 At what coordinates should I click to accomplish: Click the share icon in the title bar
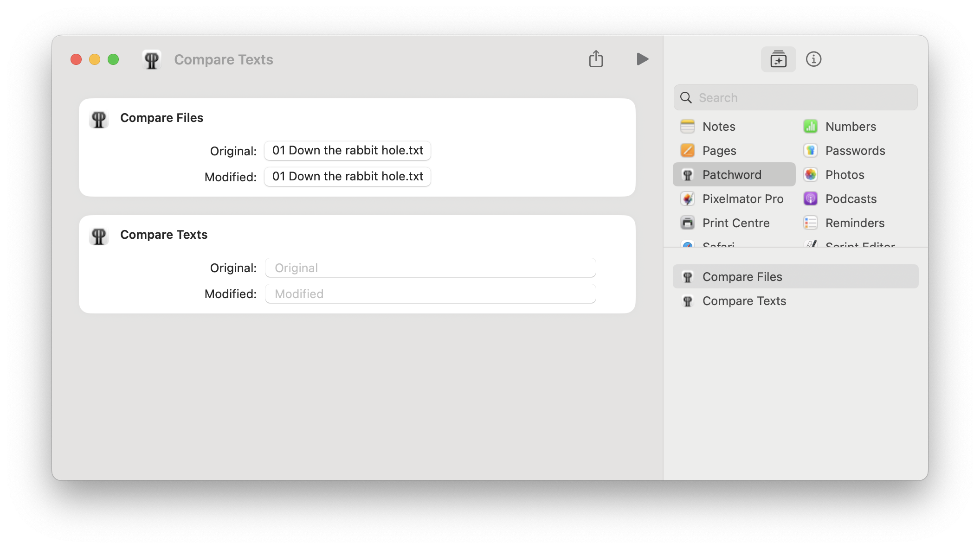(x=596, y=59)
